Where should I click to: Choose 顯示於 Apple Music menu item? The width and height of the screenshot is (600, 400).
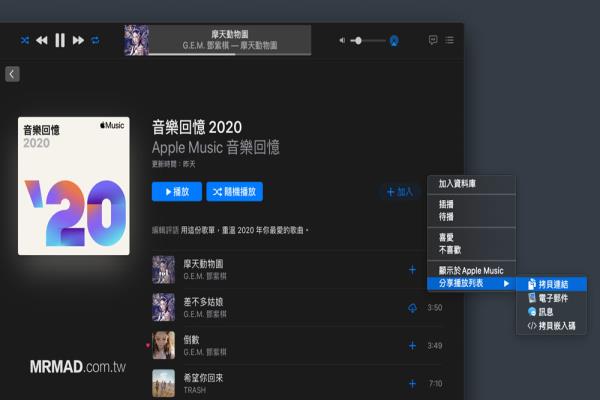471,271
